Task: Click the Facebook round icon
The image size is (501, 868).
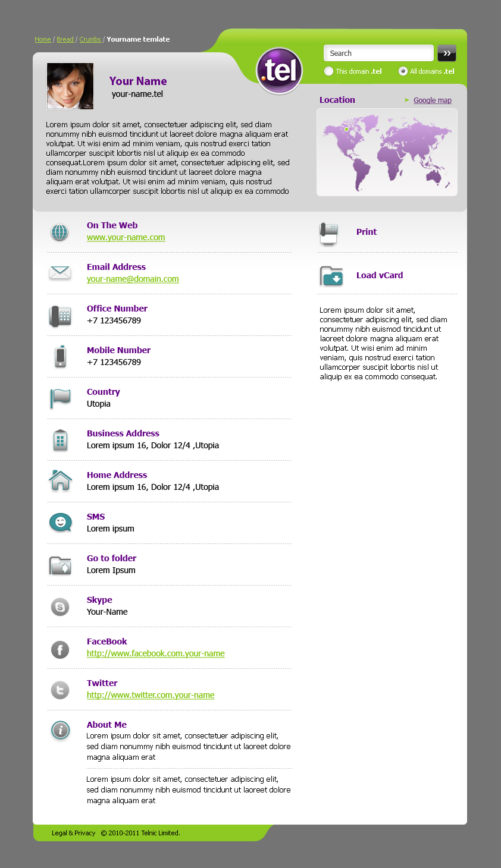Action: point(60,650)
